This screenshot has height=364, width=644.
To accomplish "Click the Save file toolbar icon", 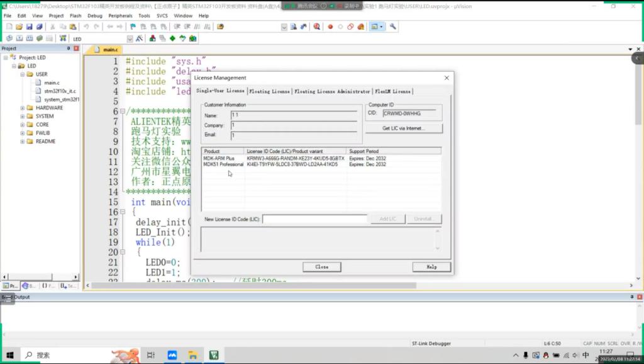I will click(30, 27).
